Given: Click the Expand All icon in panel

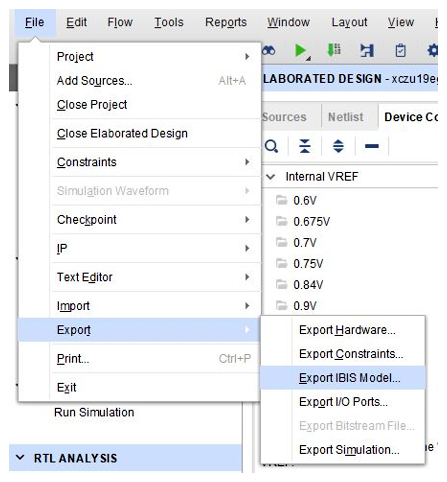Looking at the screenshot, I should tap(338, 146).
